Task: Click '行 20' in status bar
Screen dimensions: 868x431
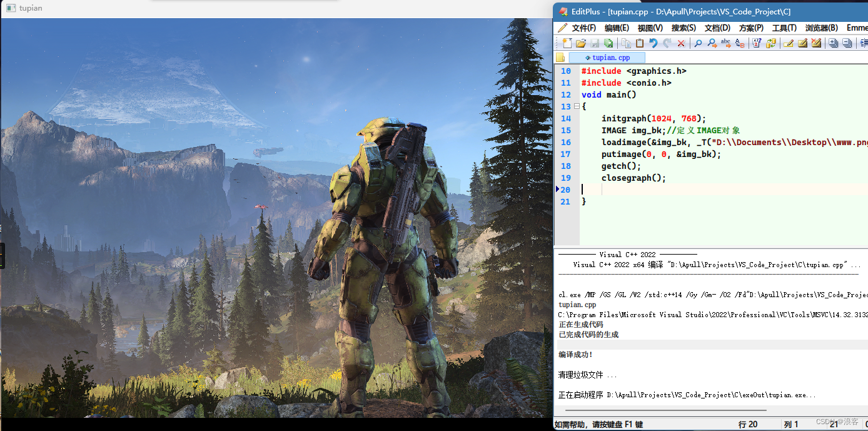Action: click(748, 424)
